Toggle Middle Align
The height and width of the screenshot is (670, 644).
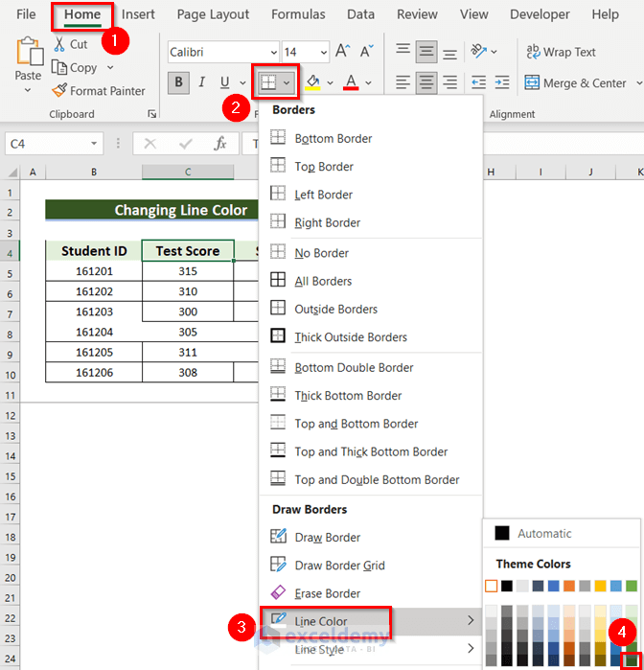pos(426,52)
